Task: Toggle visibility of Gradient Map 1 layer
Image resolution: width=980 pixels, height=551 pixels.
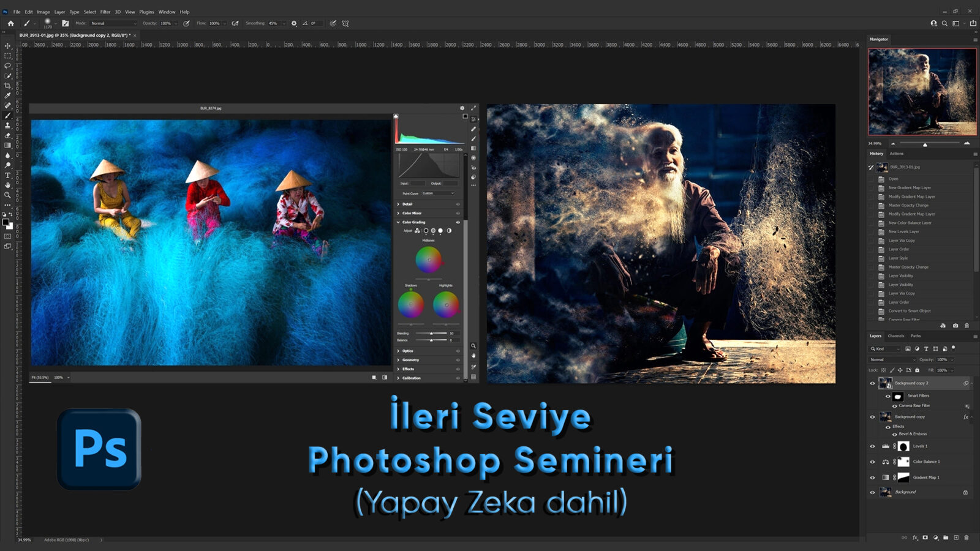Action: (x=872, y=478)
